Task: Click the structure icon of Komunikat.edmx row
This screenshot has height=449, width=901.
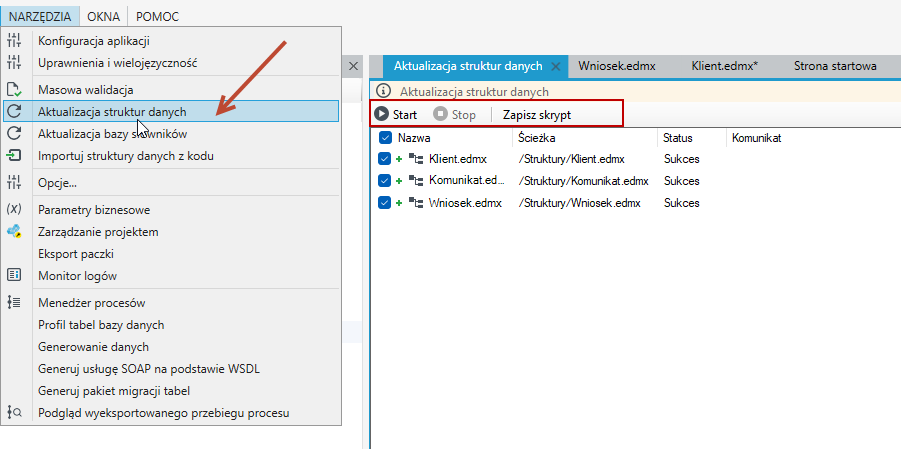Action: pyautogui.click(x=415, y=181)
